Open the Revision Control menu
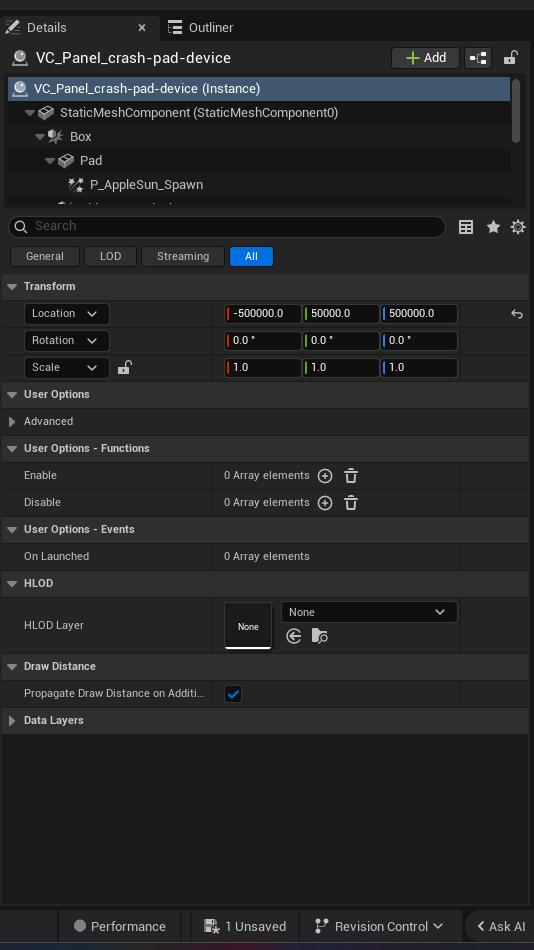The width and height of the screenshot is (534, 950). [x=379, y=926]
